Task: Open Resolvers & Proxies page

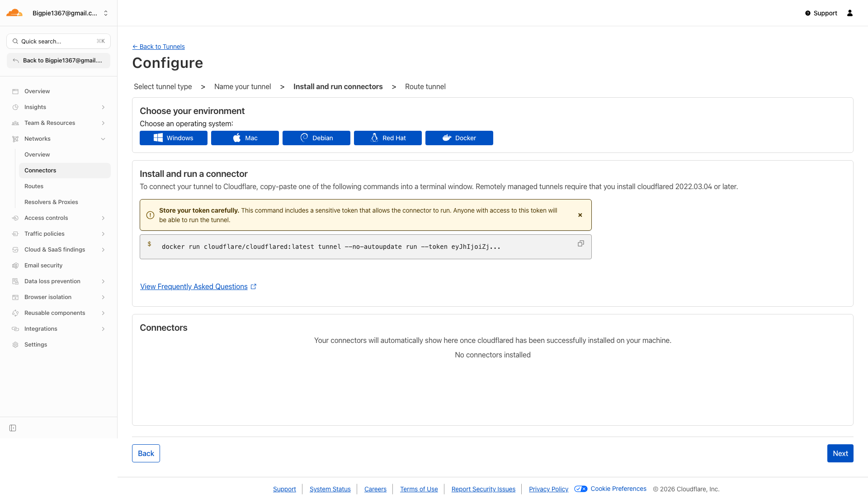Action: pyautogui.click(x=51, y=202)
